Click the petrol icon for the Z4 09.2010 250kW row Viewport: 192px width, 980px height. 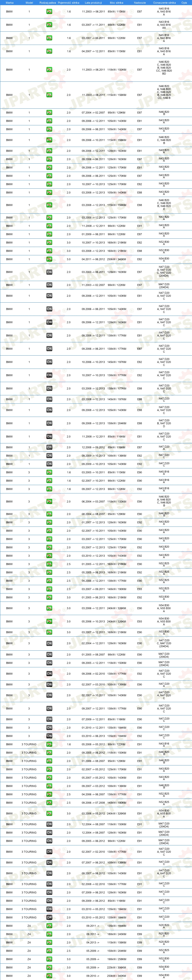point(49,976)
